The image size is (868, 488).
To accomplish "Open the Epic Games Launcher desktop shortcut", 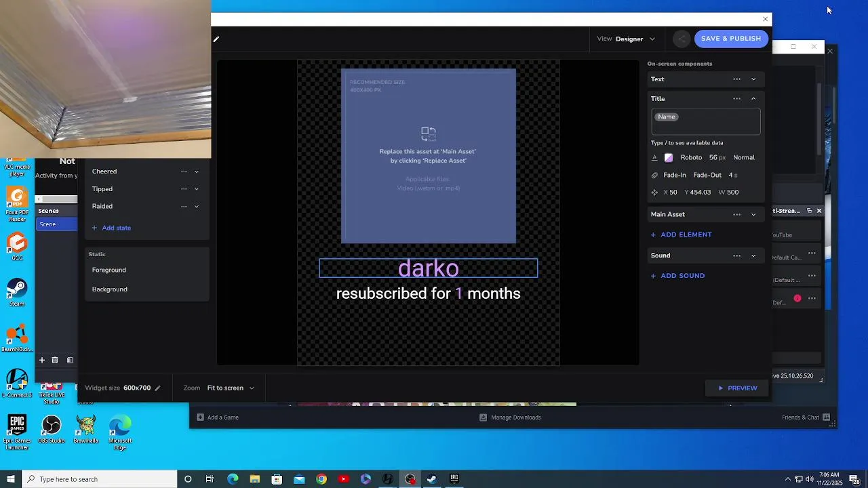I will [17, 432].
